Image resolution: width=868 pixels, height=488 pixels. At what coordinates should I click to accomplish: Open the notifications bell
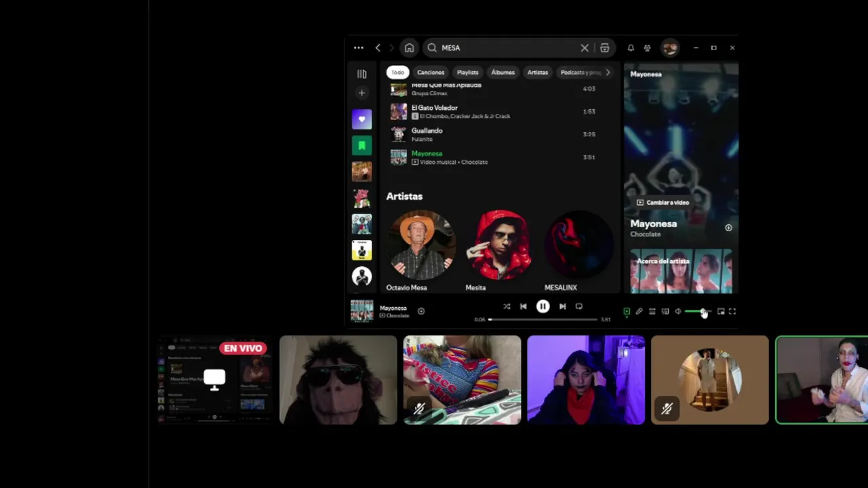click(631, 48)
